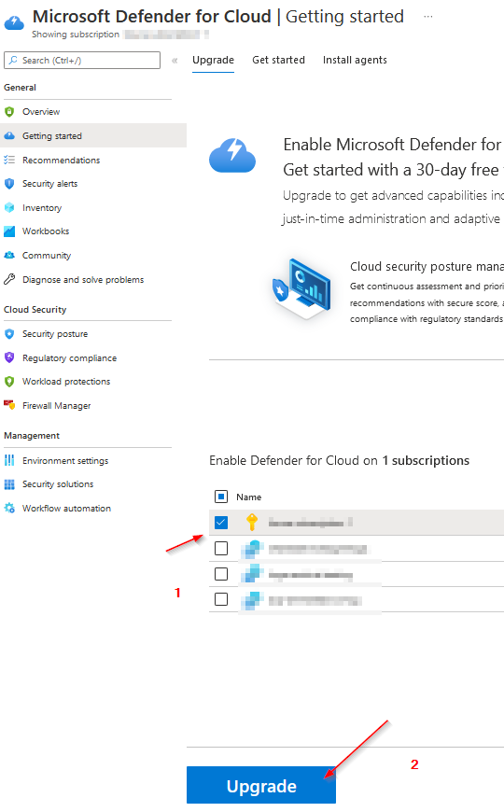The image size is (504, 812).
Task: Switch to the Get started tab
Action: click(279, 60)
